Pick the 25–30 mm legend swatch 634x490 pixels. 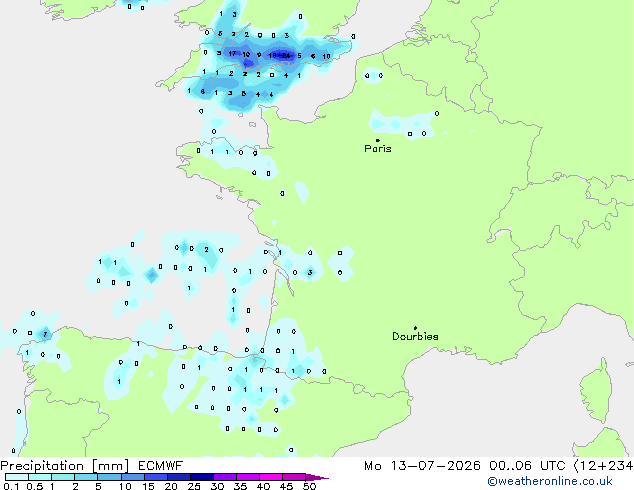click(201, 477)
